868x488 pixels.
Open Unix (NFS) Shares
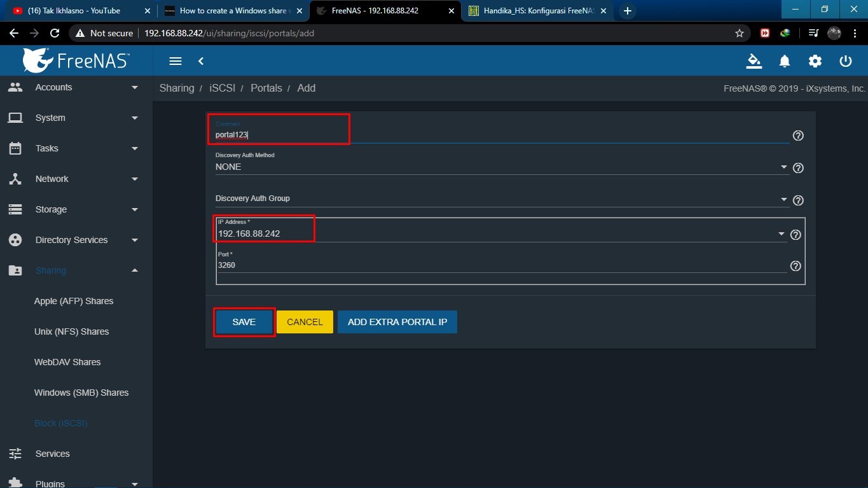71,331
